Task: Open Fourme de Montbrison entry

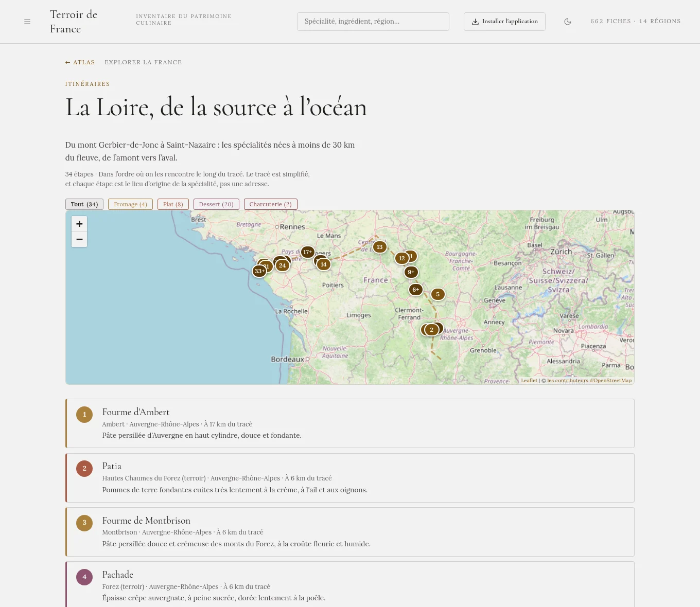Action: [x=350, y=532]
